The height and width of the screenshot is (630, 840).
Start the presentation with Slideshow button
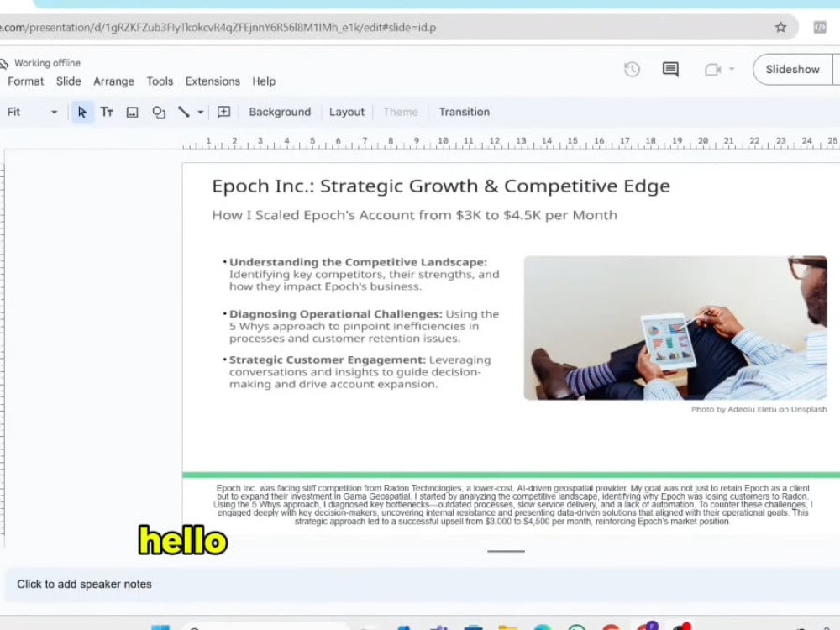(792, 69)
